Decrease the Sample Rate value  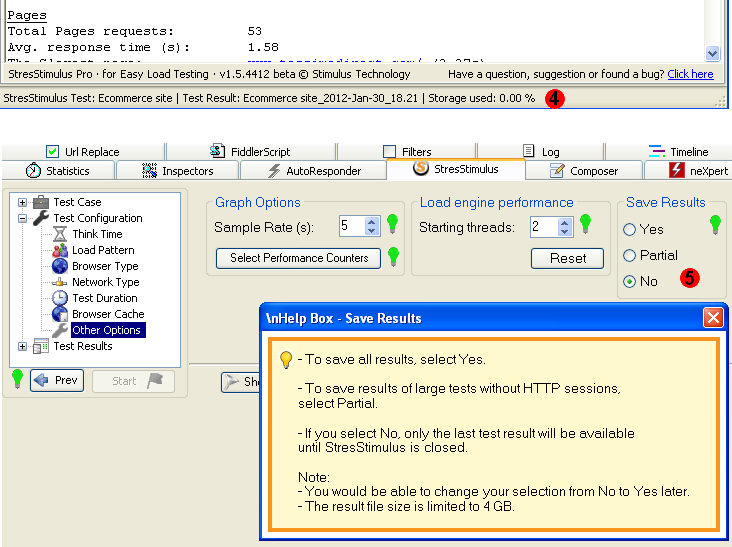(372, 231)
